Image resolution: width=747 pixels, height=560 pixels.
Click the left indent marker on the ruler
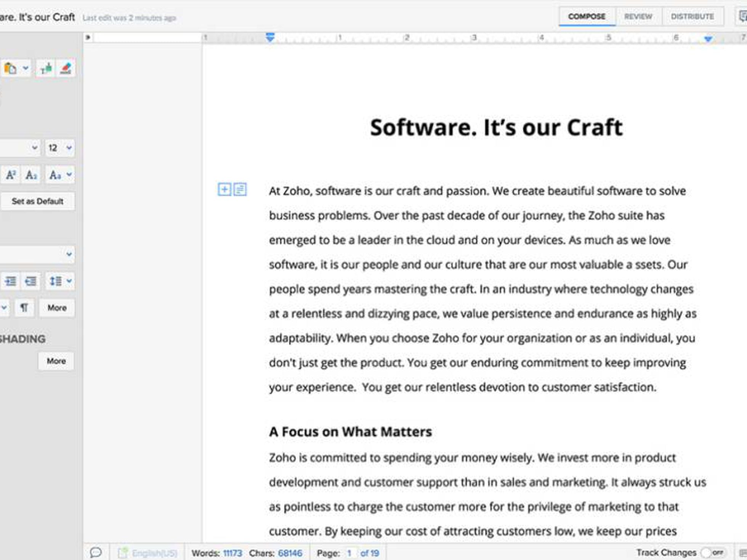coord(270,37)
